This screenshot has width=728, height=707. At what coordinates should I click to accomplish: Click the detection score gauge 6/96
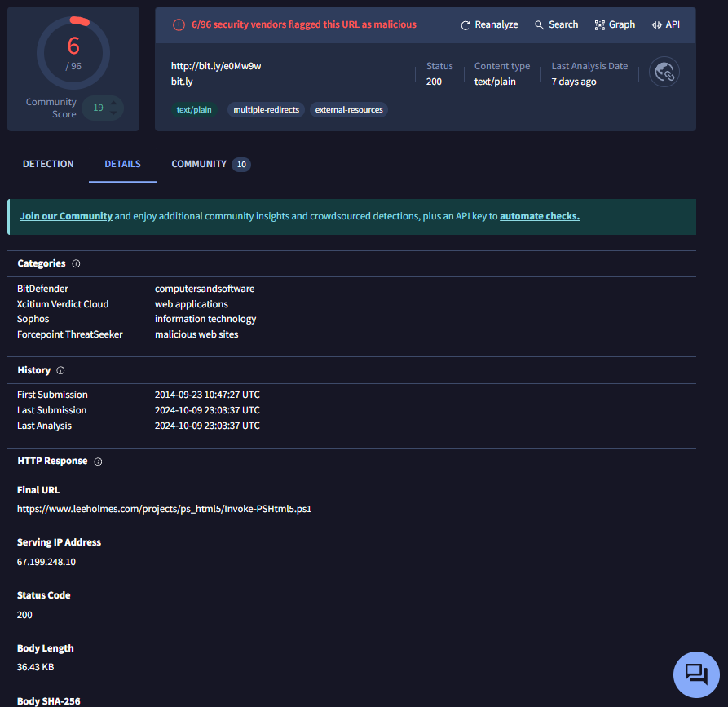(x=73, y=53)
